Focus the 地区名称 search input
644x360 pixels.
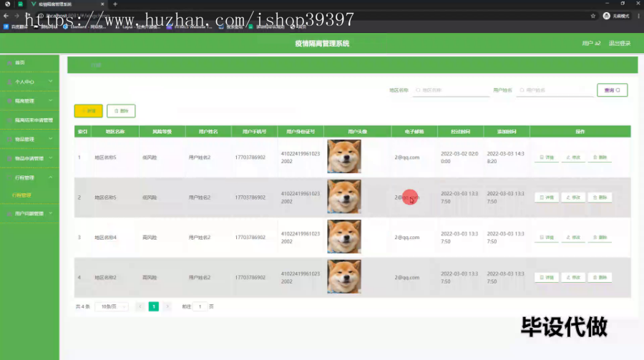click(451, 90)
